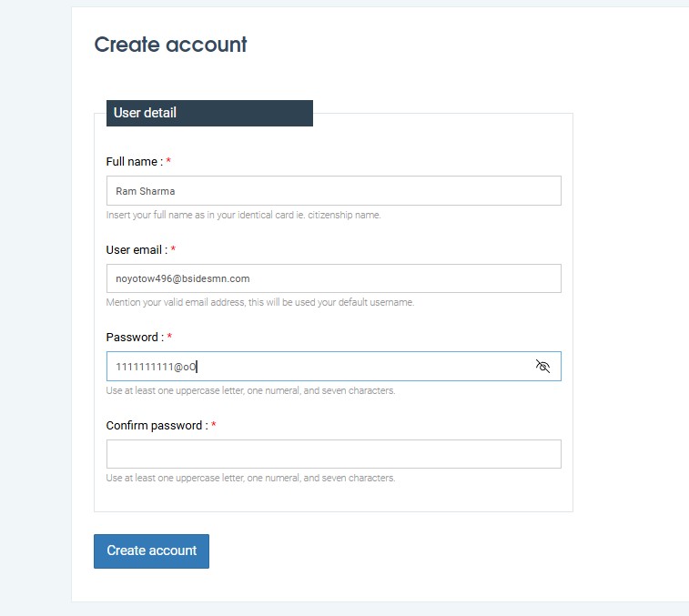Click the citizenship name hint under Full name
This screenshot has height=616, width=689.
coord(243,216)
